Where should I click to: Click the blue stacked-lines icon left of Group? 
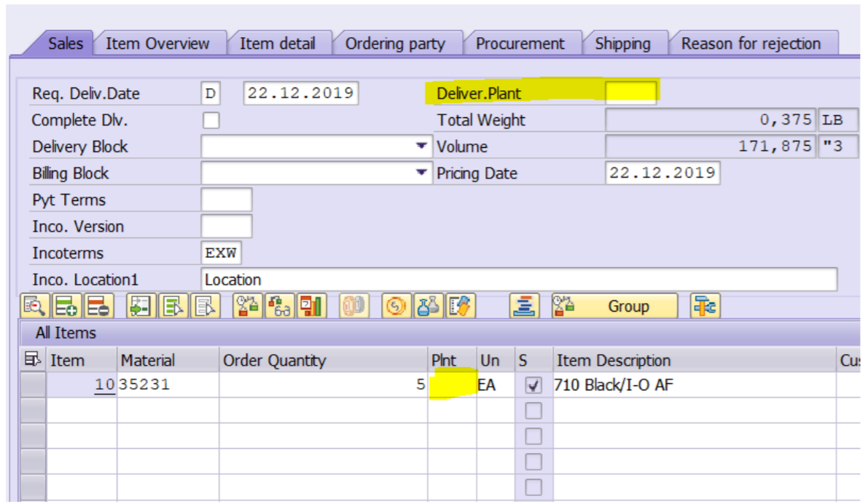524,307
